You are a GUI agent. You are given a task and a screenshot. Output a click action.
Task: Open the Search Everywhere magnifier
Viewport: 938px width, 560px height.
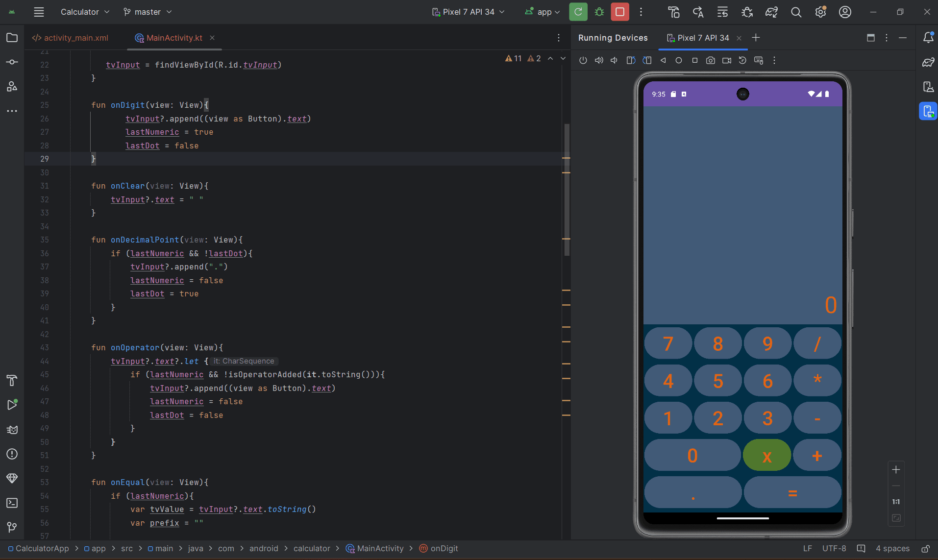[x=796, y=12]
